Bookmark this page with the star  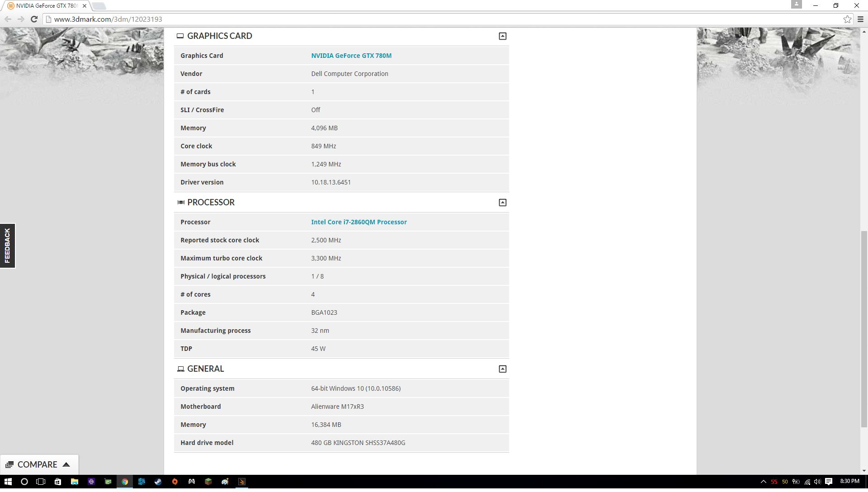847,19
